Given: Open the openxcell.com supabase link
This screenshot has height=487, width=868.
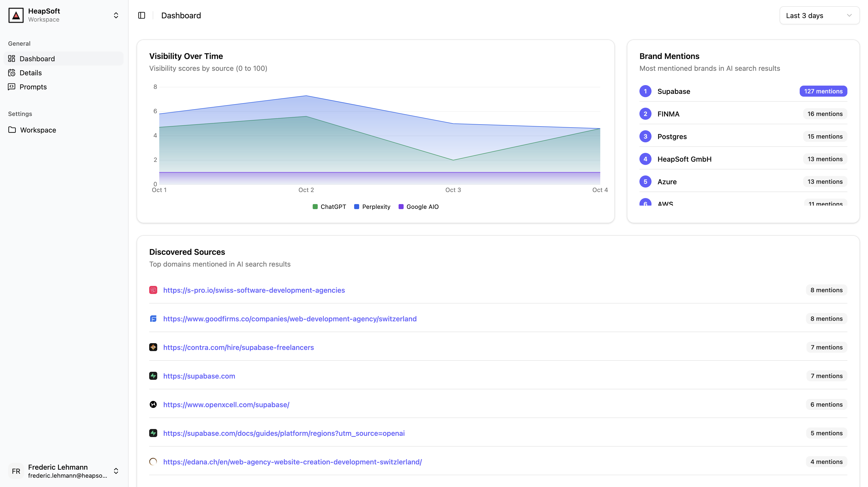Looking at the screenshot, I should [x=226, y=404].
